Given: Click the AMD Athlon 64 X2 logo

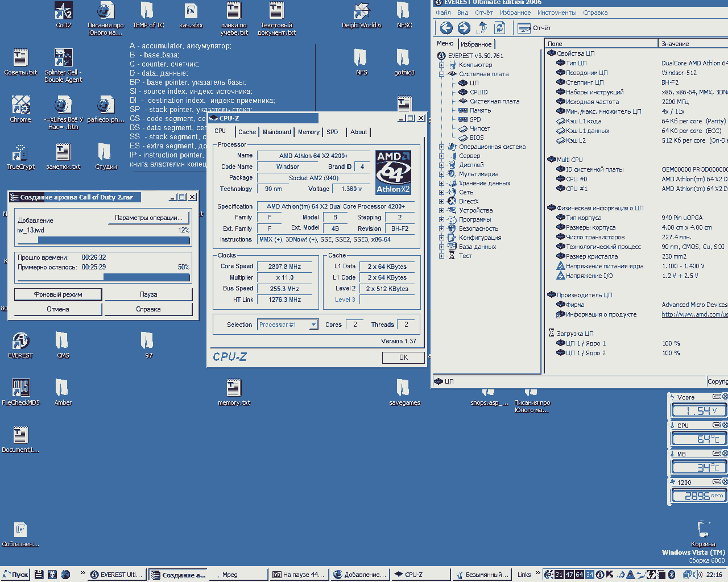Looking at the screenshot, I should point(393,172).
